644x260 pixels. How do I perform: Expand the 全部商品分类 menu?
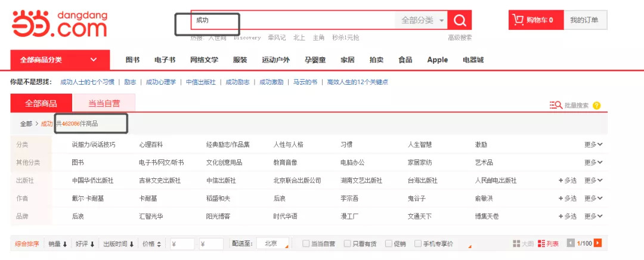coord(60,60)
